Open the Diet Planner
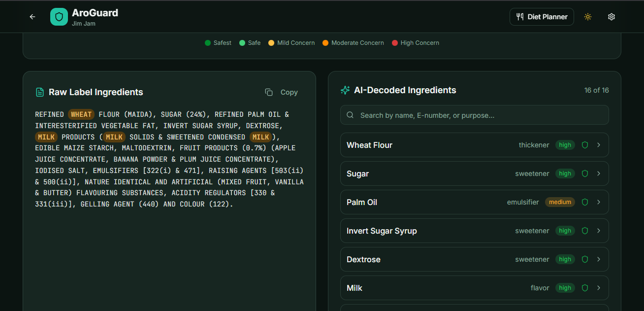The height and width of the screenshot is (311, 644). tap(542, 16)
